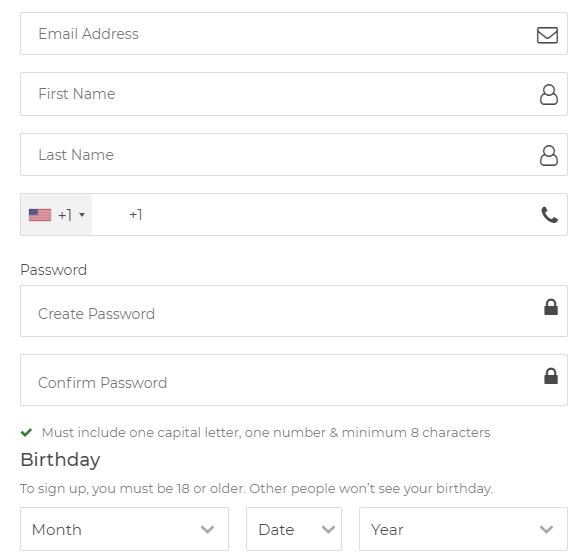This screenshot has width=583, height=559.
Task: Select the Last Name text field
Action: (294, 155)
